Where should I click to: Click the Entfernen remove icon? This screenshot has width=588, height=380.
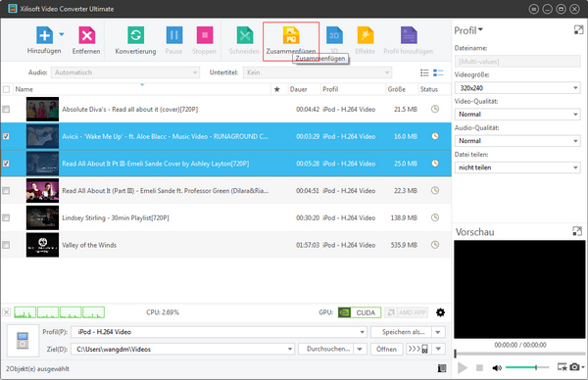86,35
